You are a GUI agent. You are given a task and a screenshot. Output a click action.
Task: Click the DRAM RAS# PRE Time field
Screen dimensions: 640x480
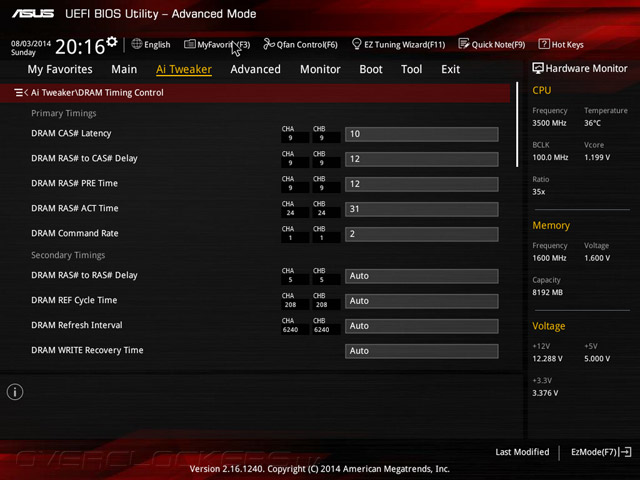pos(422,184)
